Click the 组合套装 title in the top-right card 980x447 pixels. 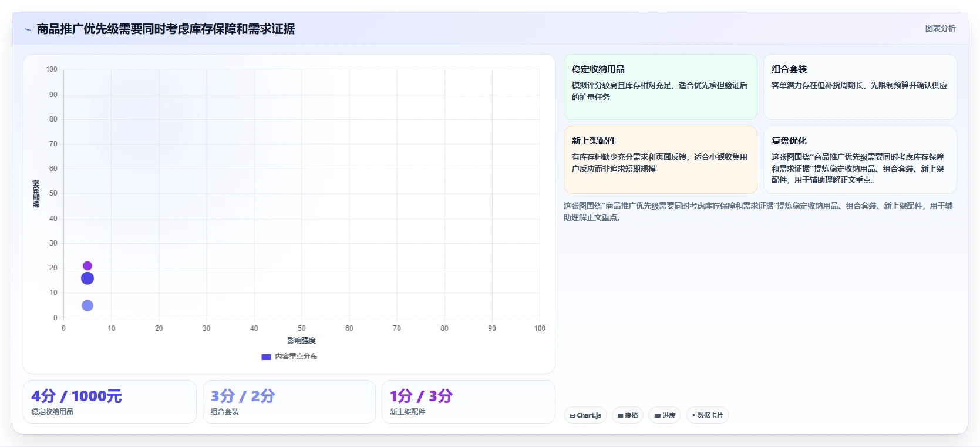(x=789, y=69)
